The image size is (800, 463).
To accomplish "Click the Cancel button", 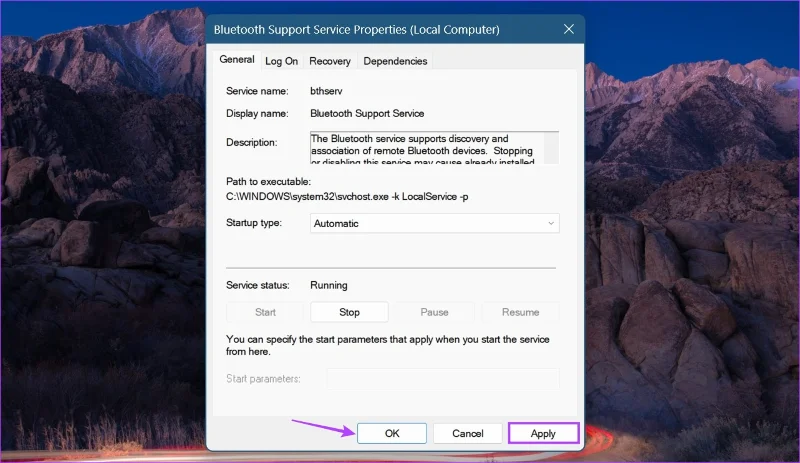I will pos(467,433).
